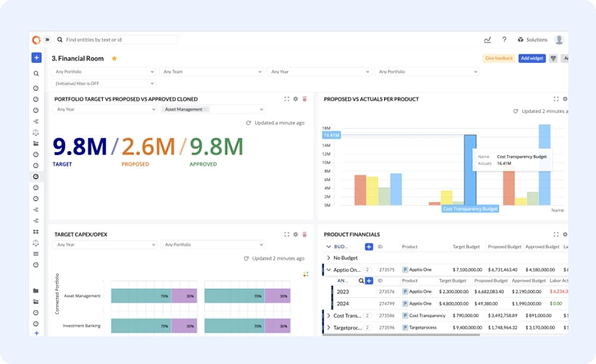Screen dimensions: 596x364
Task: Open settings gear of Target CAPEX/OPEX widget
Action: coord(296,234)
